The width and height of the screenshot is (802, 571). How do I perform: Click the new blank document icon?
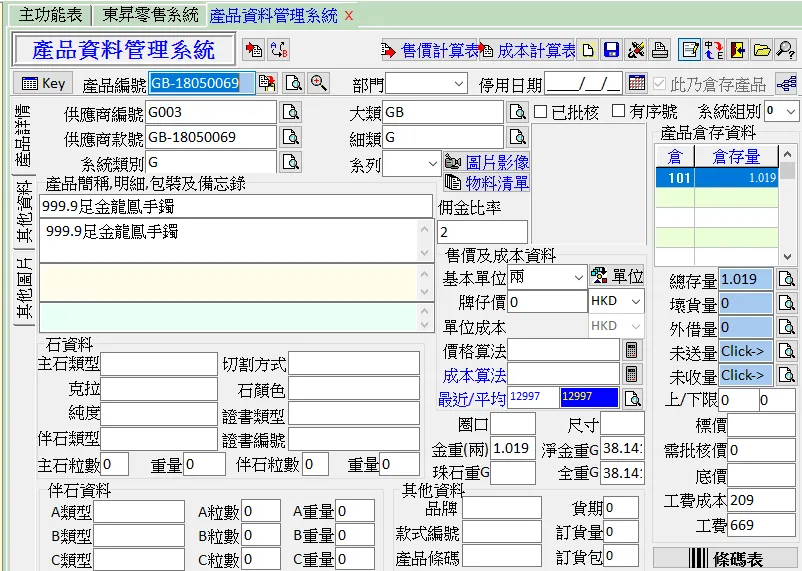coord(588,50)
